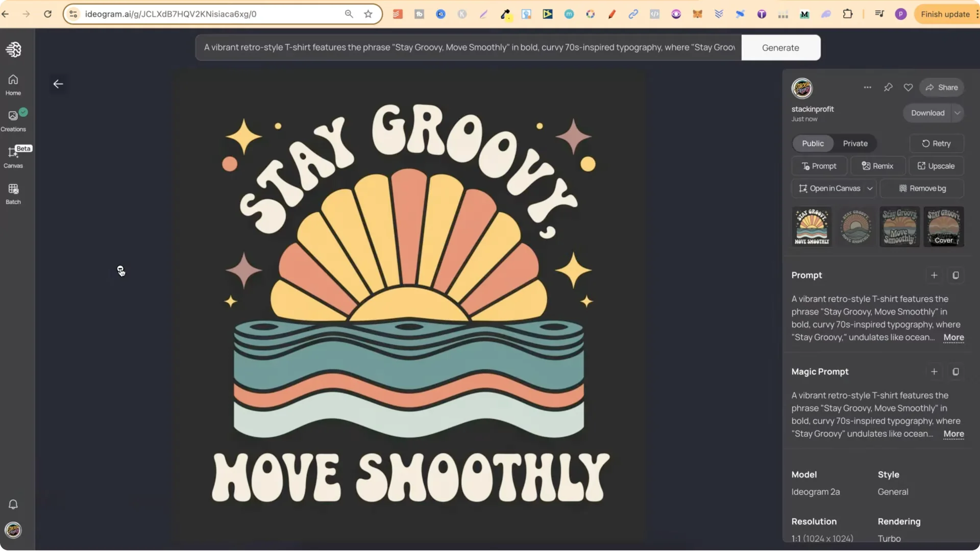Viewport: 980px width, 551px height.
Task: Open notifications via the bell icon
Action: coord(13,504)
